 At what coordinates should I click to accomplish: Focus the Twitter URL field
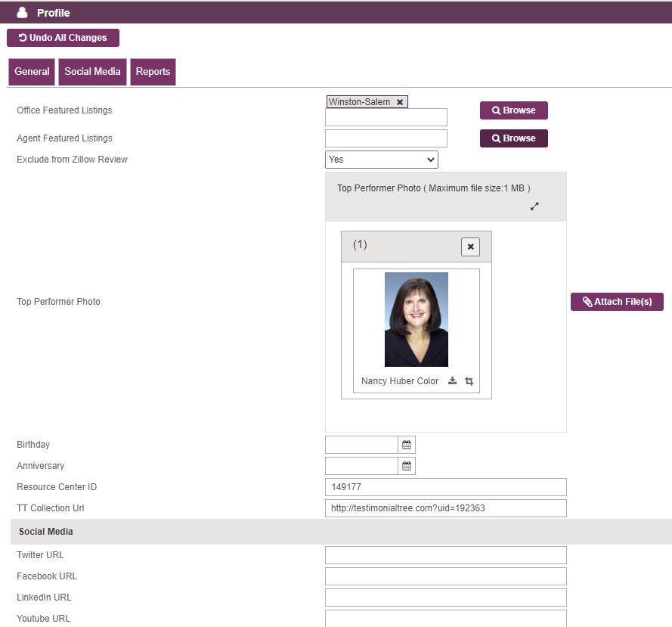coord(446,555)
